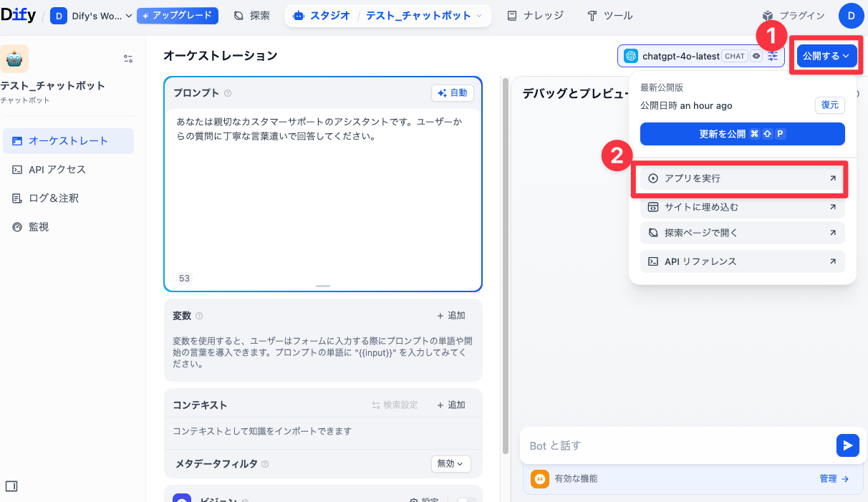Viewport: 868px width, 502px height.
Task: Click the 更新を公開 button
Action: 742,134
